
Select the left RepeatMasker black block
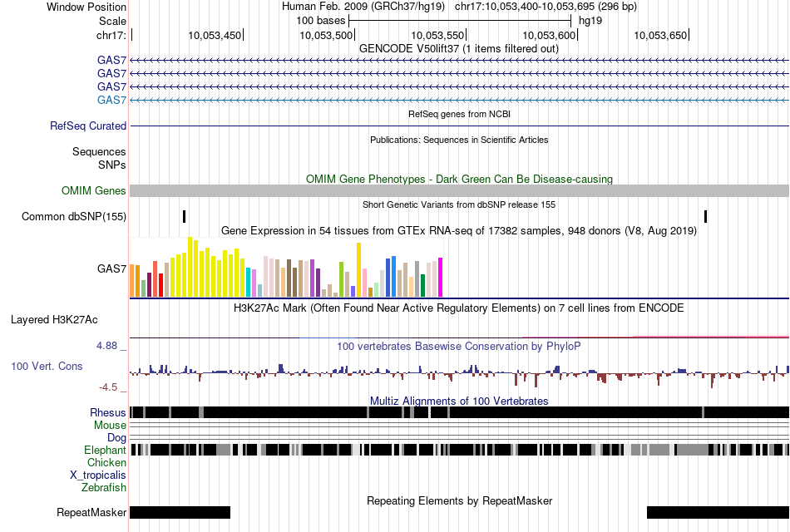(x=180, y=512)
